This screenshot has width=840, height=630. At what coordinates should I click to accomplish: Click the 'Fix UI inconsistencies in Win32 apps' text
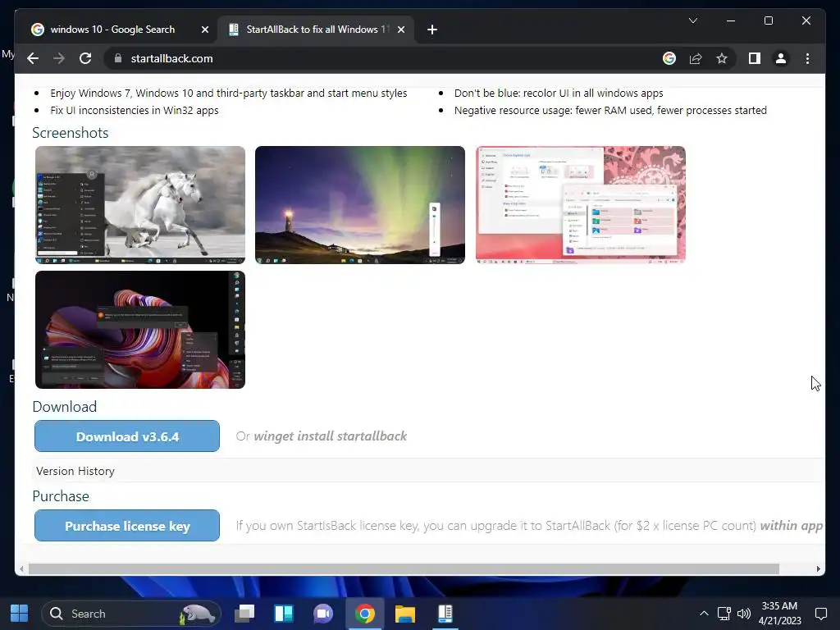(x=135, y=111)
